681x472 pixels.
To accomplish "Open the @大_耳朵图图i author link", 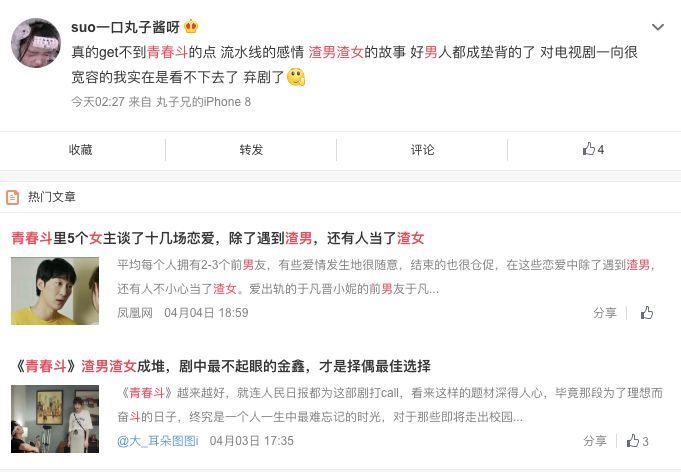I will click(158, 441).
